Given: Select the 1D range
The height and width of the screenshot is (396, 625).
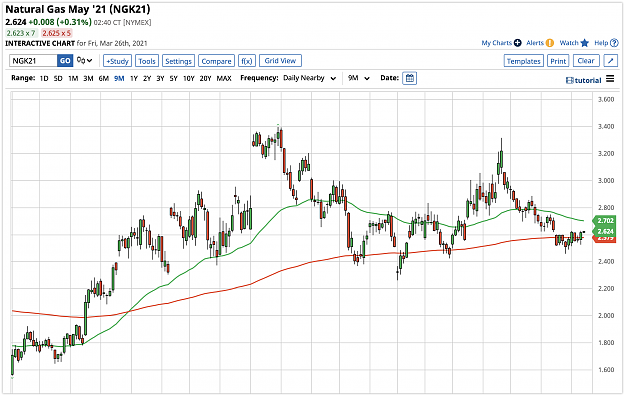Looking at the screenshot, I should point(44,78).
